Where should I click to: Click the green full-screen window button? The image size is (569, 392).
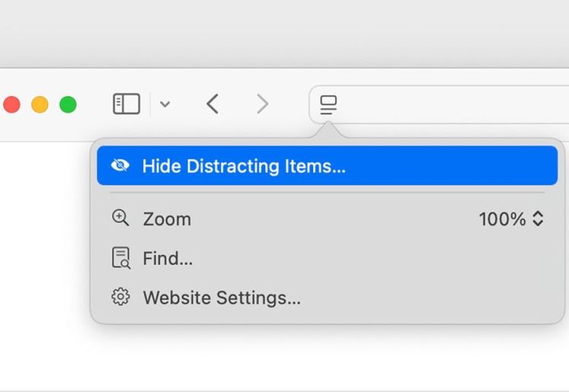(x=68, y=105)
